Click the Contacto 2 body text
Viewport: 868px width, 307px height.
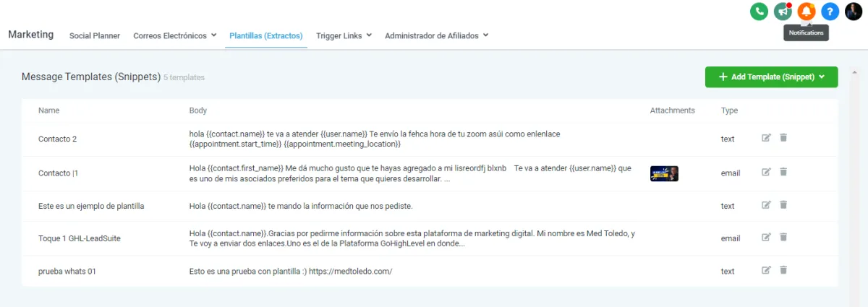[375, 139]
